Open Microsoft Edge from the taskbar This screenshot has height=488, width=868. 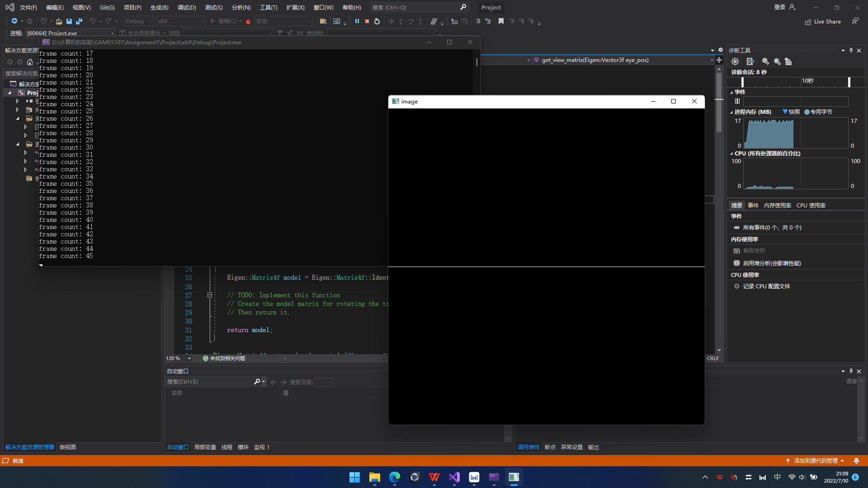coord(395,477)
